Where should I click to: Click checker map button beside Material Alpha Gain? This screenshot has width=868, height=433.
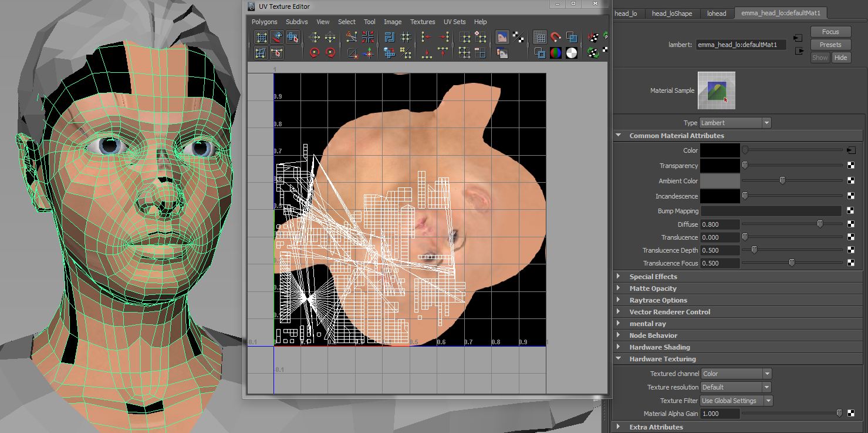tap(850, 414)
